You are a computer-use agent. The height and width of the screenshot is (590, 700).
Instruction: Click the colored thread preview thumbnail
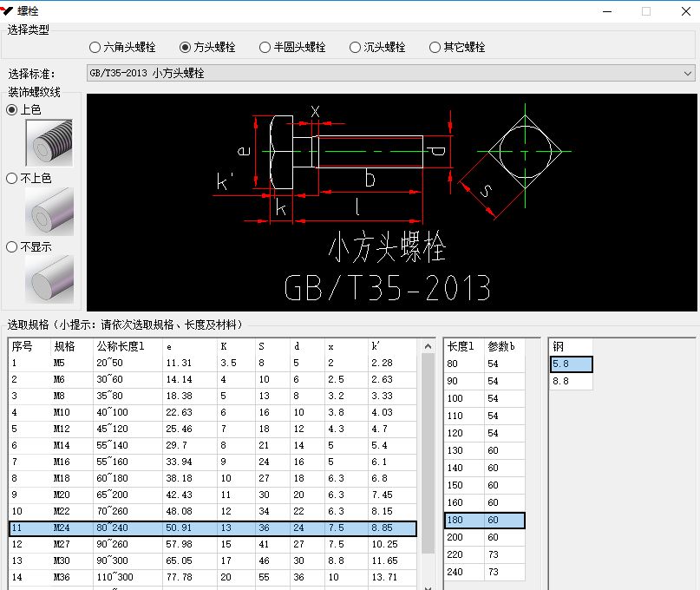[49, 142]
